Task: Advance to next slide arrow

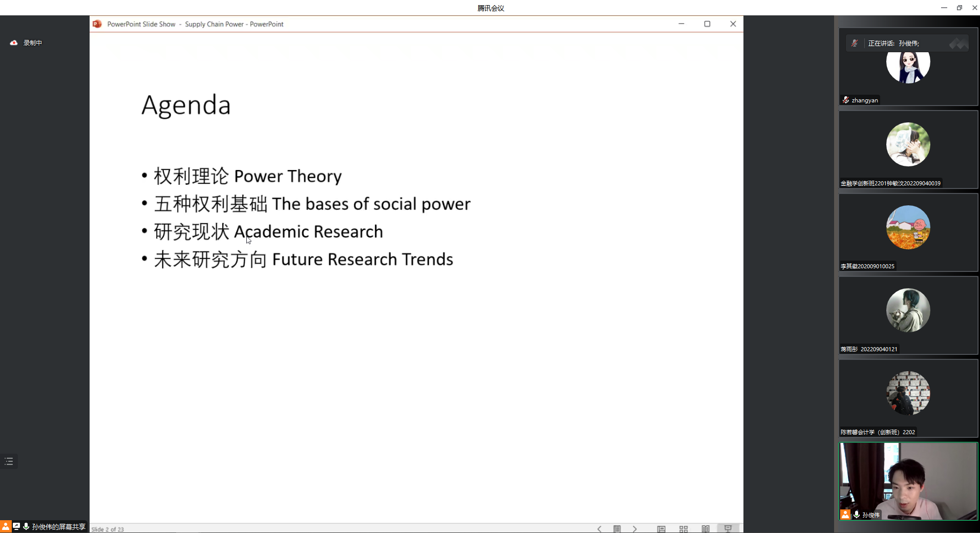Action: 635,529
